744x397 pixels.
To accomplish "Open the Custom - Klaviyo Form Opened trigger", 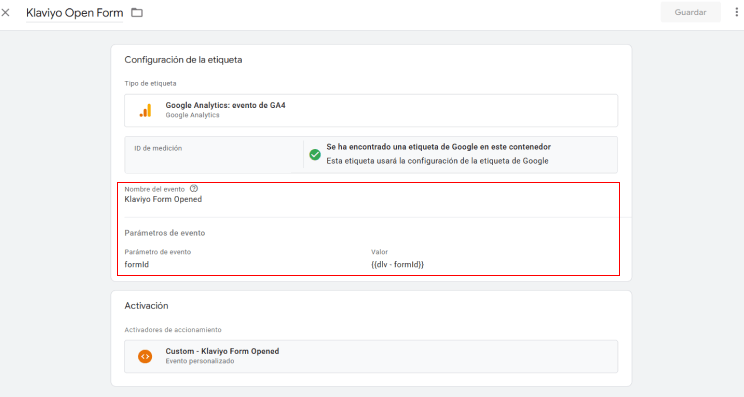I will pyautogui.click(x=371, y=356).
